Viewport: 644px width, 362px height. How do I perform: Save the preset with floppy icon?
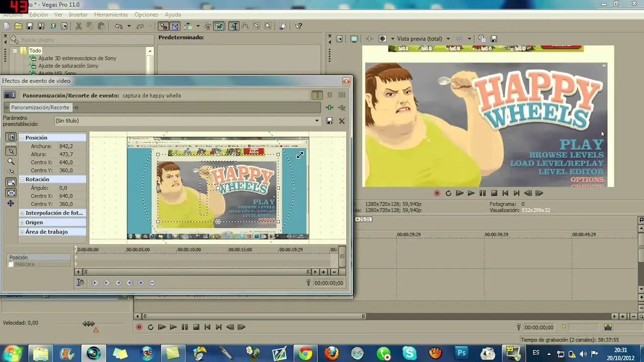pyautogui.click(x=330, y=121)
